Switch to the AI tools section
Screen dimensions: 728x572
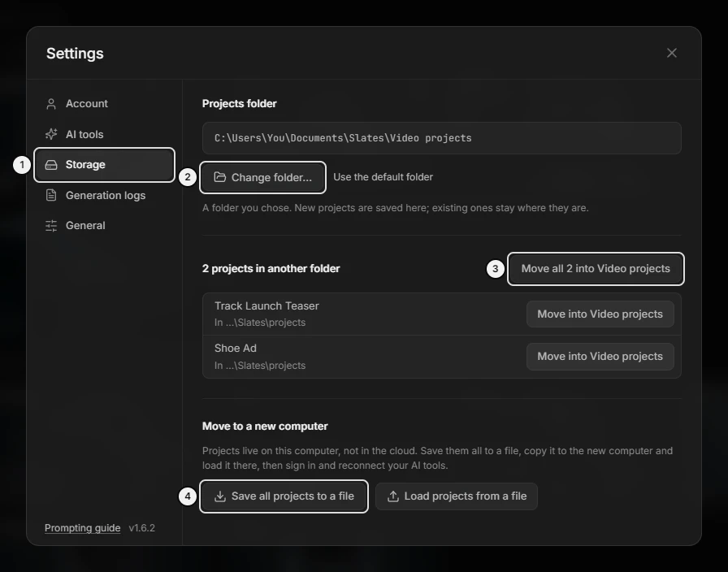[105, 134]
